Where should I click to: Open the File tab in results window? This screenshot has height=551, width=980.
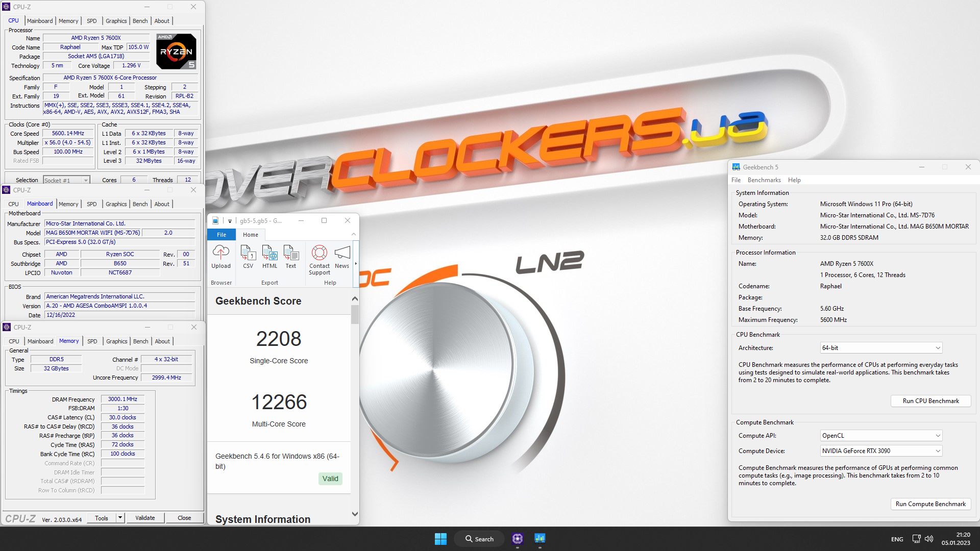[x=222, y=235]
